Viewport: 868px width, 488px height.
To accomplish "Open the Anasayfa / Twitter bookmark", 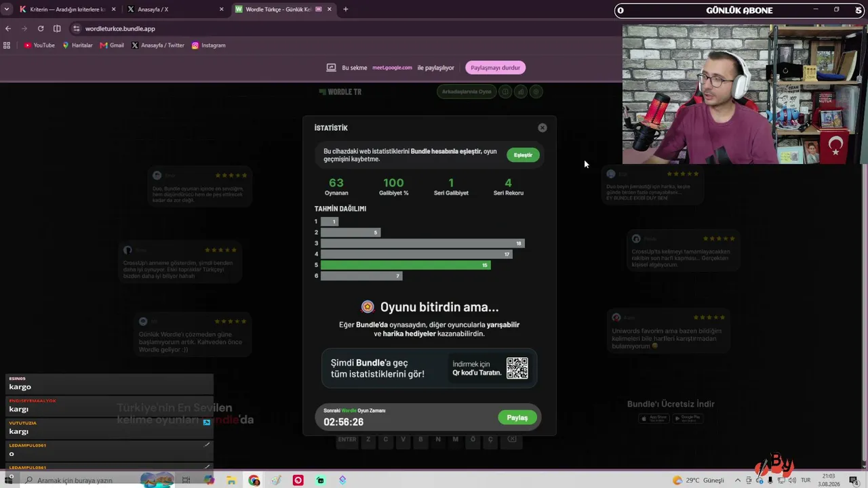I will 158,45.
